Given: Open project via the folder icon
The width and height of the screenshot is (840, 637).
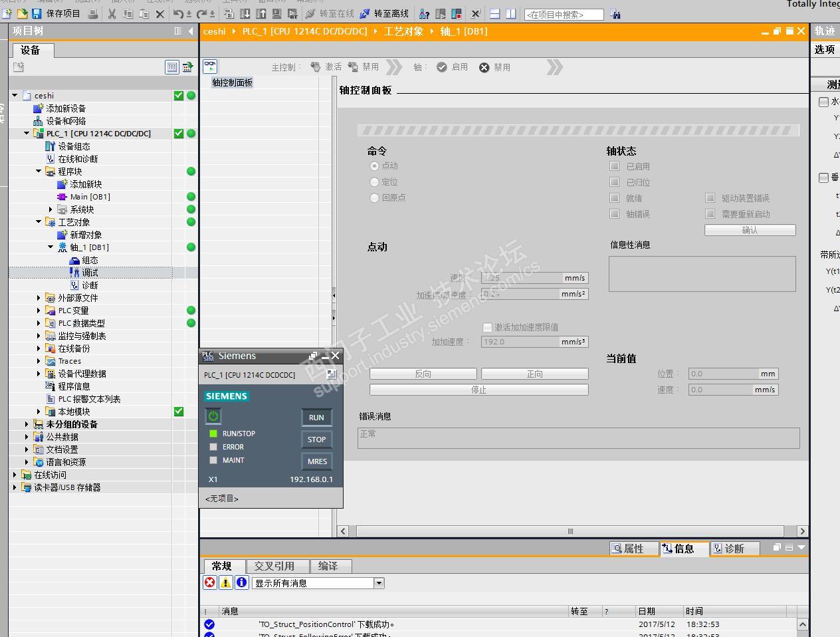Looking at the screenshot, I should coord(22,13).
